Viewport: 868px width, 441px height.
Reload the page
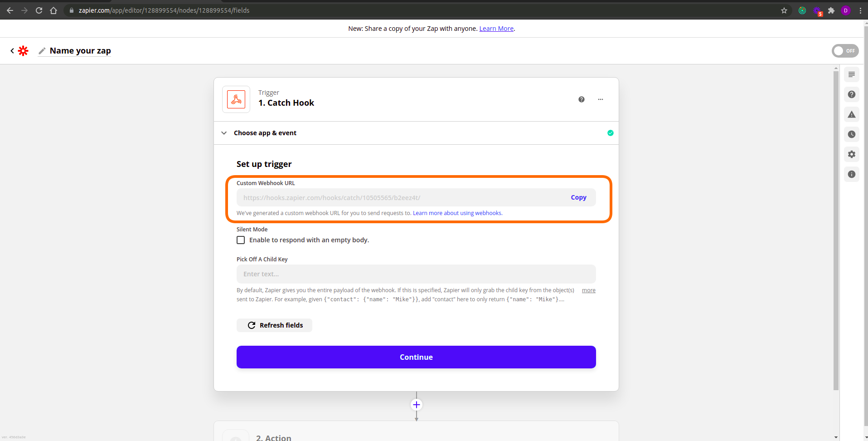point(39,10)
